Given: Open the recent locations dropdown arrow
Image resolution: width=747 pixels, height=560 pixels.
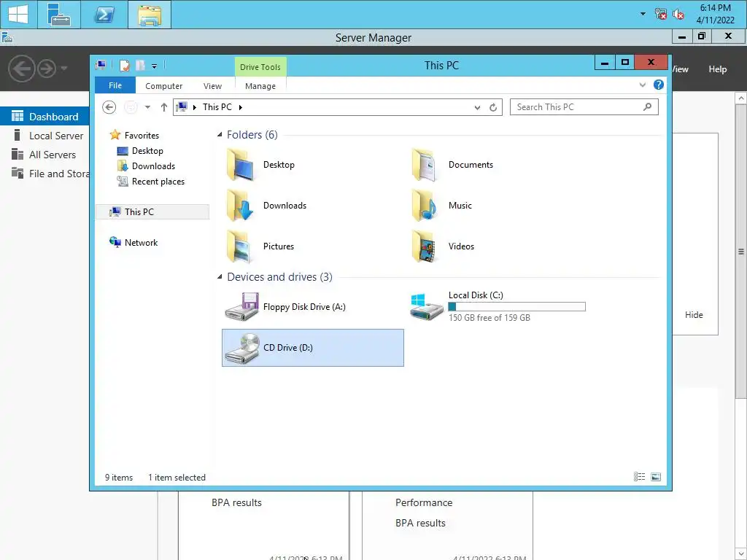Looking at the screenshot, I should tap(147, 107).
